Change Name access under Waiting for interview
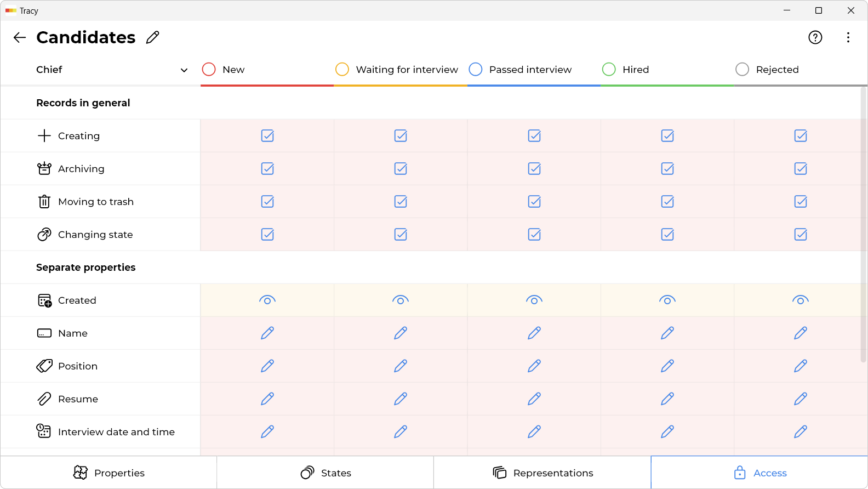 click(x=401, y=333)
